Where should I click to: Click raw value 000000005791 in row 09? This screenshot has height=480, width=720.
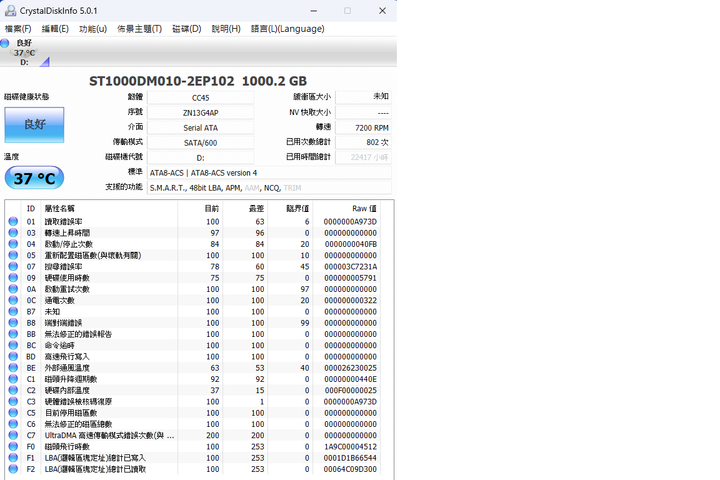pyautogui.click(x=350, y=278)
